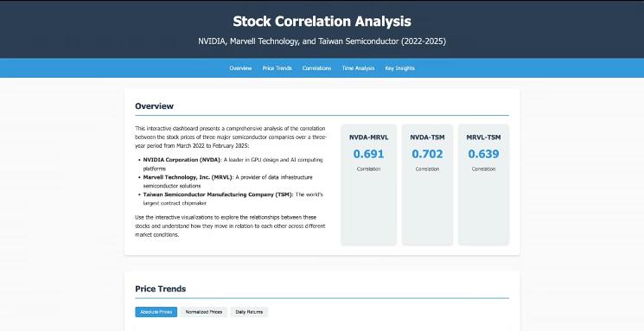Click the 0.691 correlation value

coord(369,154)
